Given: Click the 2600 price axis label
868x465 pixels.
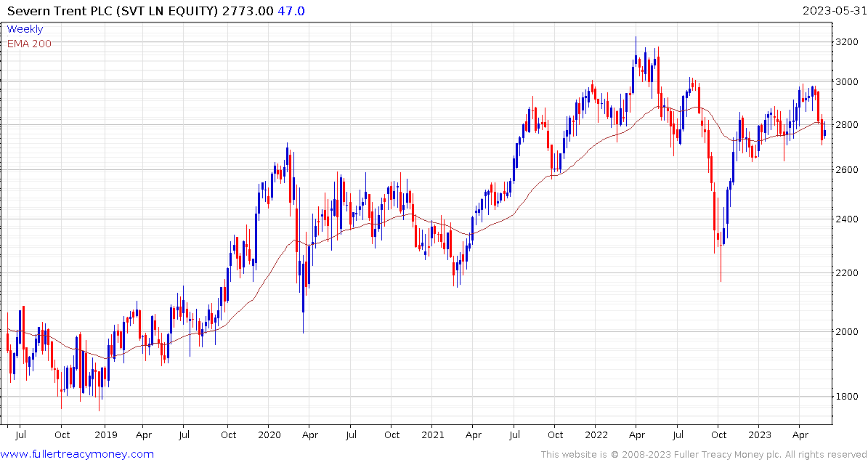Looking at the screenshot, I should point(846,169).
